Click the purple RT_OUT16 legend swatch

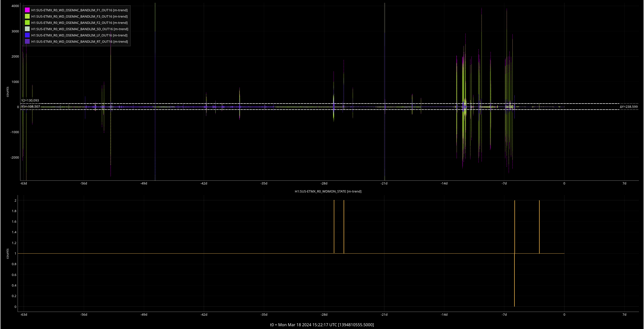[x=27, y=41]
